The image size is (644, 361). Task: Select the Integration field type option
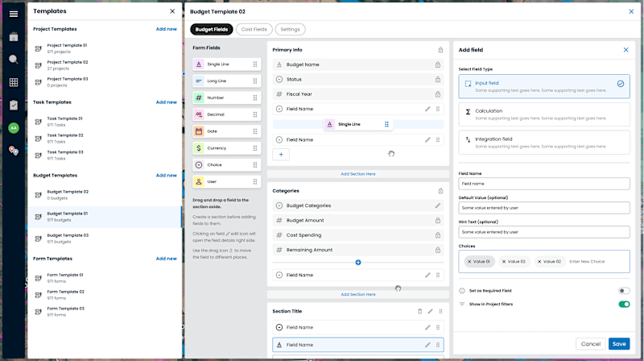pos(544,143)
